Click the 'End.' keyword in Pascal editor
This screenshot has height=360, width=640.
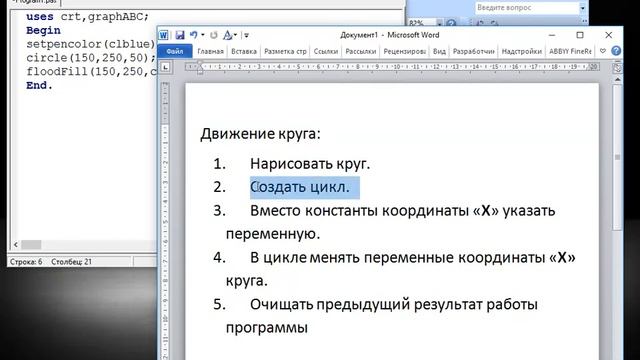coord(39,85)
